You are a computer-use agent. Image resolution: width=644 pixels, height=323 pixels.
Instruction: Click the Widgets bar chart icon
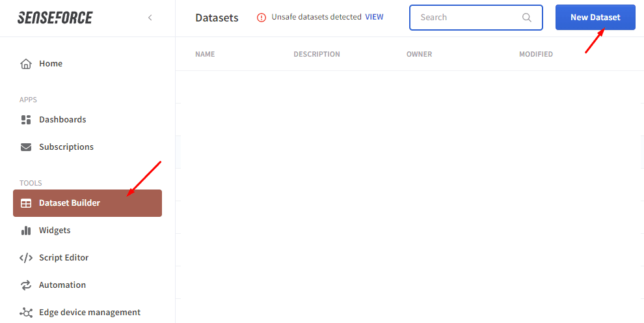coord(26,230)
